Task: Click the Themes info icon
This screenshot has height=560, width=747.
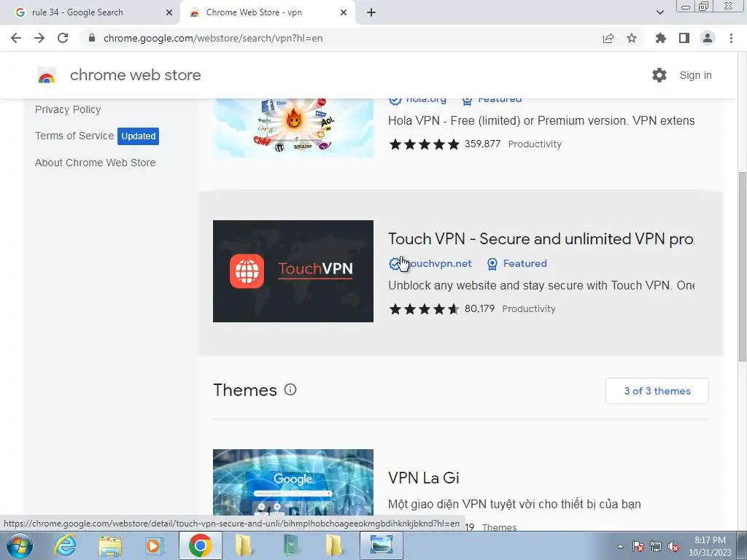Action: coord(290,389)
